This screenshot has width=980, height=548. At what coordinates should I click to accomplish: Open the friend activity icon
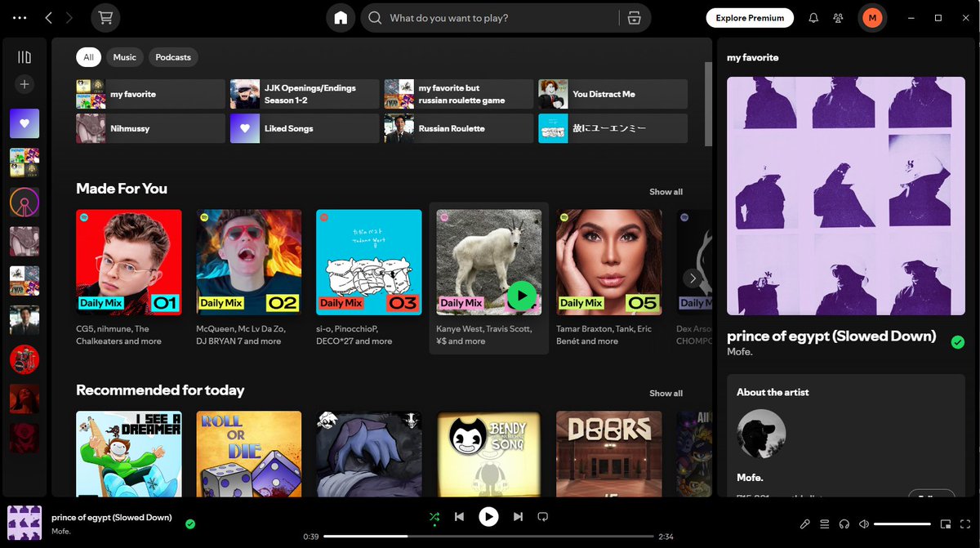(838, 17)
